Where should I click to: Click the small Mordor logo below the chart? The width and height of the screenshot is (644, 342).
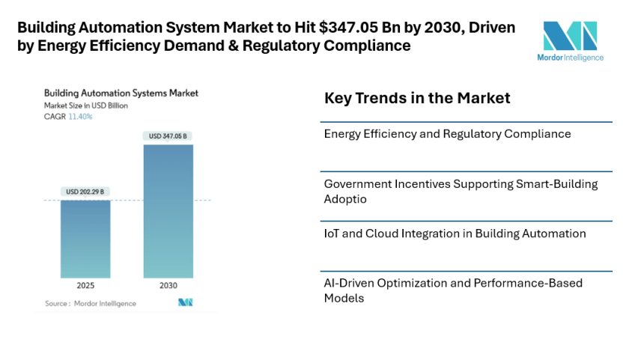click(185, 302)
